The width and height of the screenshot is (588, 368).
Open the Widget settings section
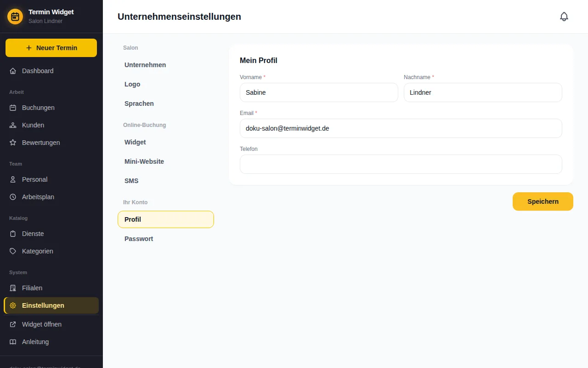(166, 142)
